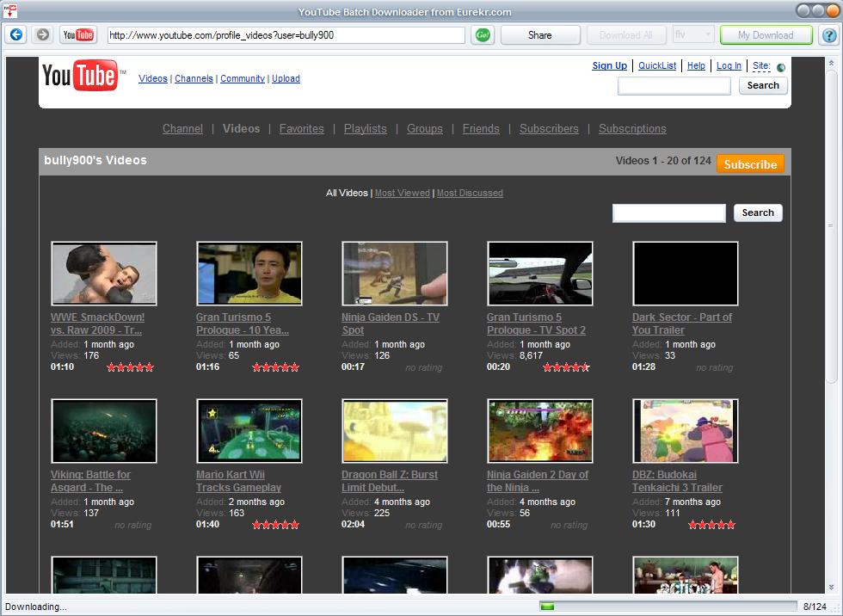This screenshot has height=616, width=843.
Task: Click Search button under All Videos
Action: pos(758,213)
